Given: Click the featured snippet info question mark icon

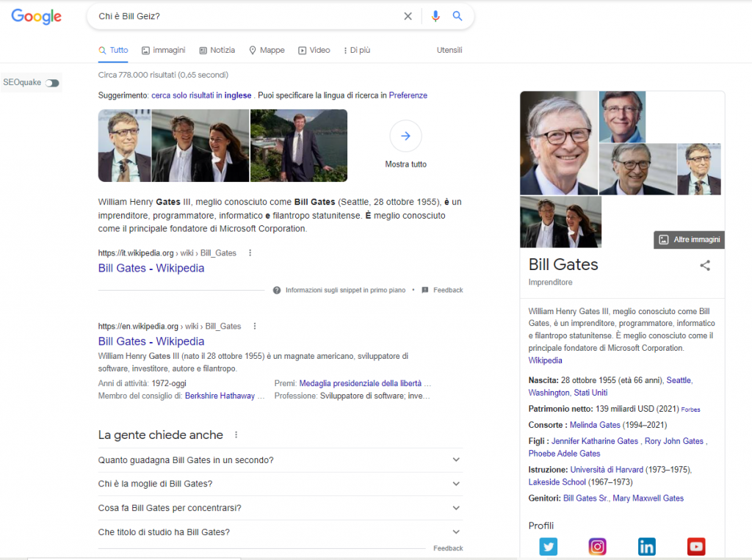Looking at the screenshot, I should 277,290.
